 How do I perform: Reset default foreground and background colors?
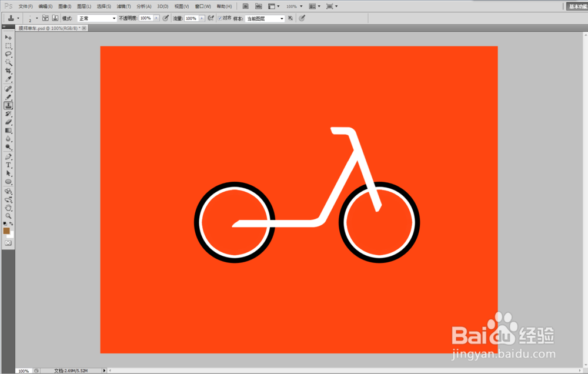(5, 223)
